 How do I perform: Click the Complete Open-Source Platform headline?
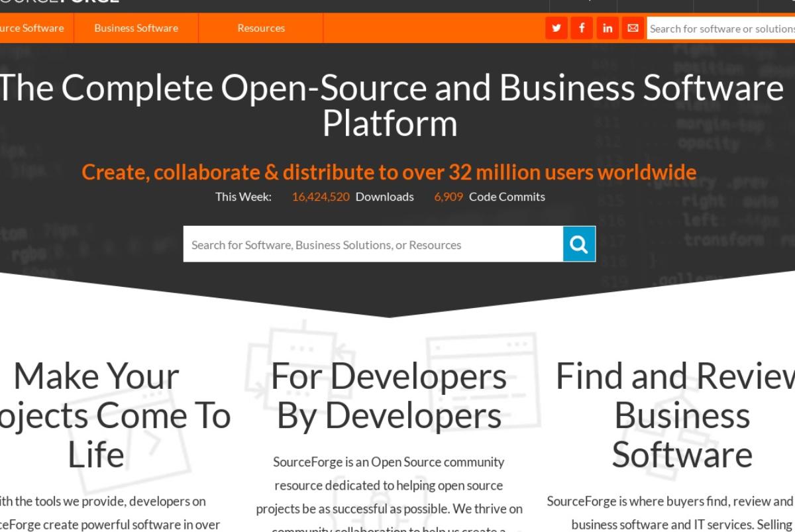391,105
